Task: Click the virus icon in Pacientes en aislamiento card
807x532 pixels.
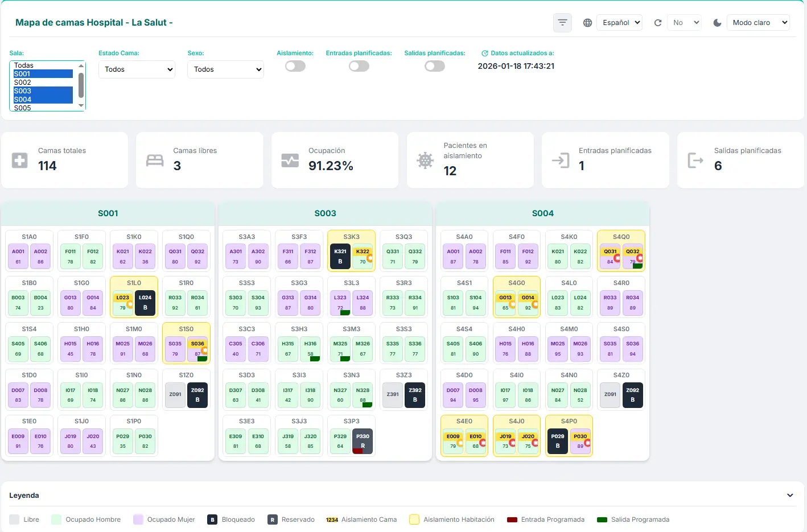Action: (x=425, y=160)
